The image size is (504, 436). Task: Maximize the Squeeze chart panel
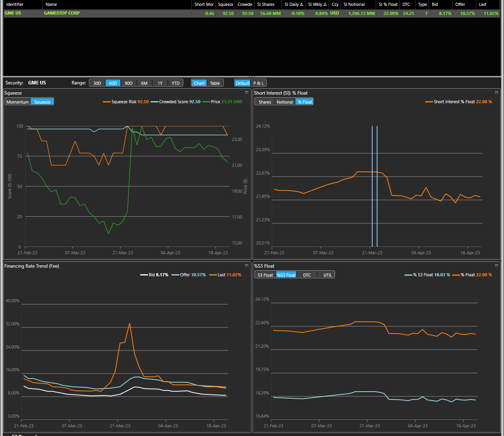[247, 93]
